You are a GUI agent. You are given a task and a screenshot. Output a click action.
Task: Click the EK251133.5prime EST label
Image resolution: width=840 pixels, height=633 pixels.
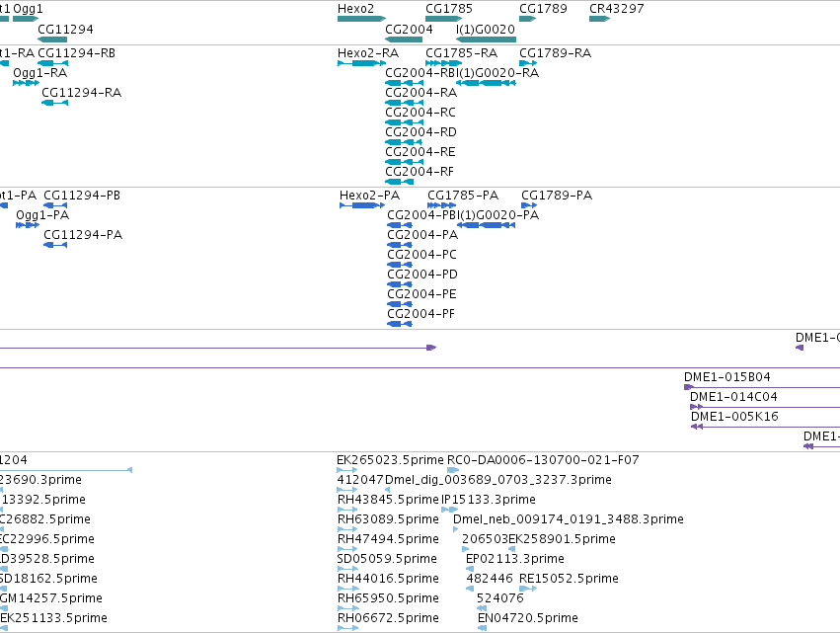53,618
